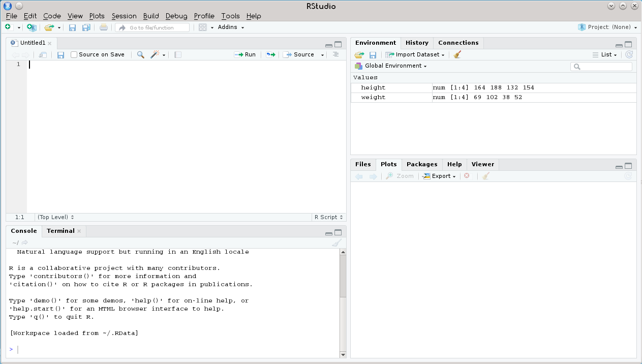
Task: Switch to the Connections tab
Action: tap(458, 43)
